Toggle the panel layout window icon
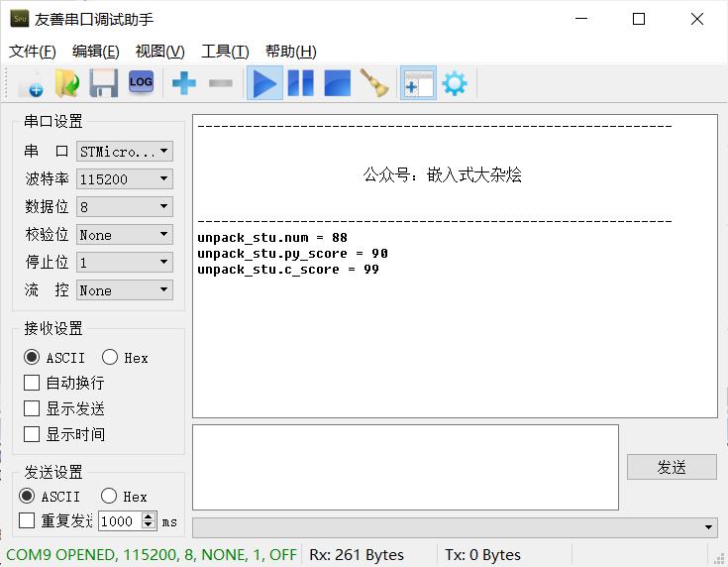The width and height of the screenshot is (728, 567). click(418, 83)
